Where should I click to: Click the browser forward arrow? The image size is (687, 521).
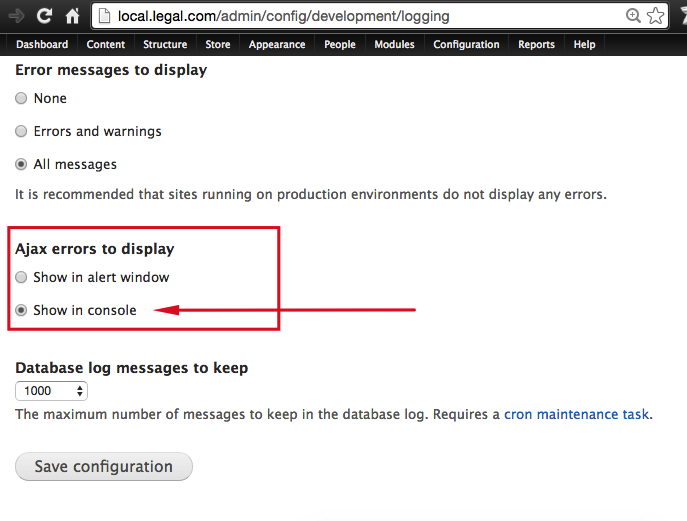pos(16,16)
